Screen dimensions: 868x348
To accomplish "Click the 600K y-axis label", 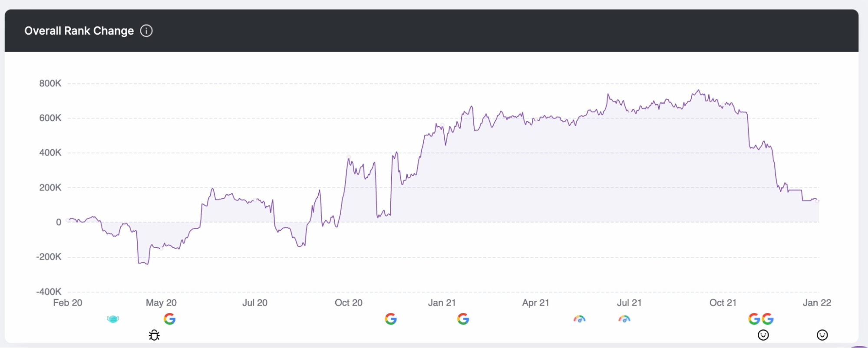I will click(x=50, y=118).
